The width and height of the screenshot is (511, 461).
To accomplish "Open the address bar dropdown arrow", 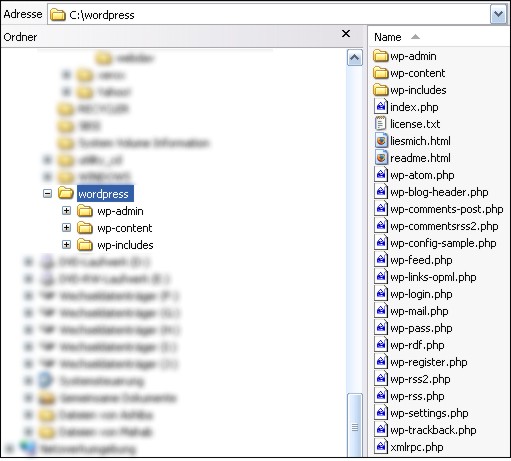I will 498,14.
